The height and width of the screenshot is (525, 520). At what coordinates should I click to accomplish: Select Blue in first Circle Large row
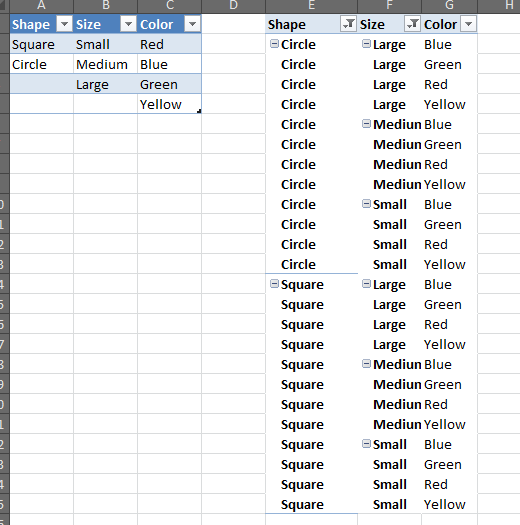click(x=449, y=44)
